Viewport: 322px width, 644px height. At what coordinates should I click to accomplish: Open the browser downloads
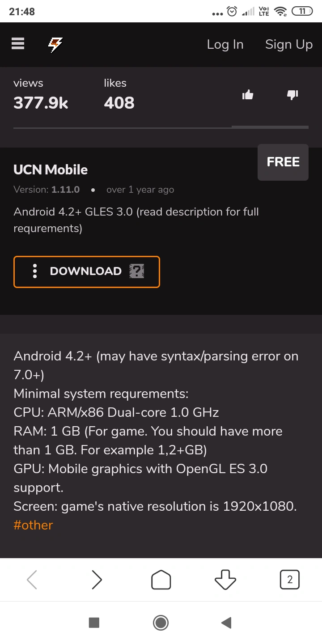click(225, 579)
